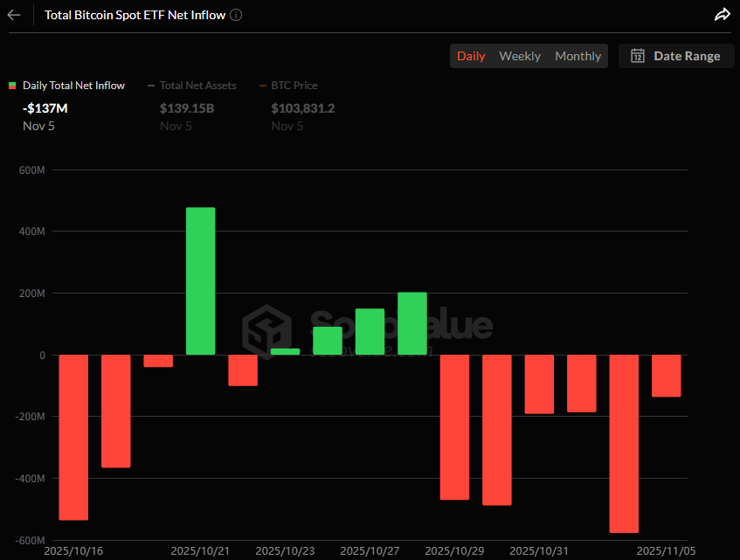The height and width of the screenshot is (560, 740).
Task: Click the tallest green bar on 2025/10/21
Action: click(200, 280)
